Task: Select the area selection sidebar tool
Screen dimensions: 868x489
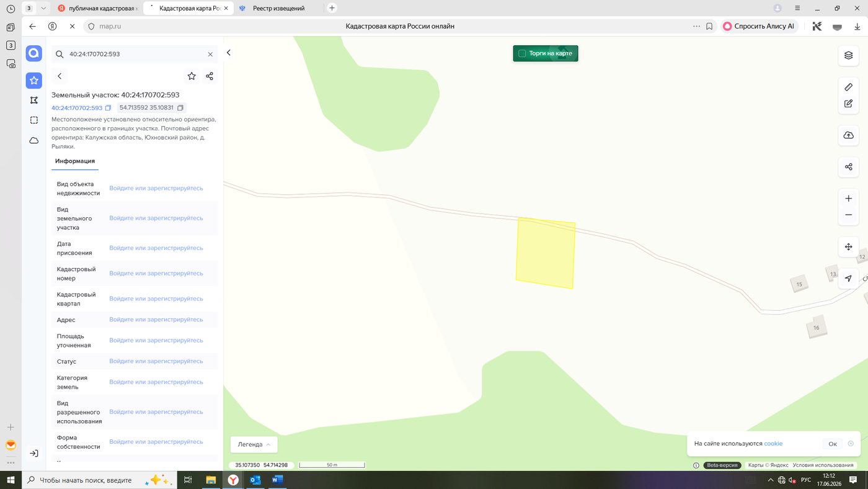Action: pyautogui.click(x=33, y=120)
